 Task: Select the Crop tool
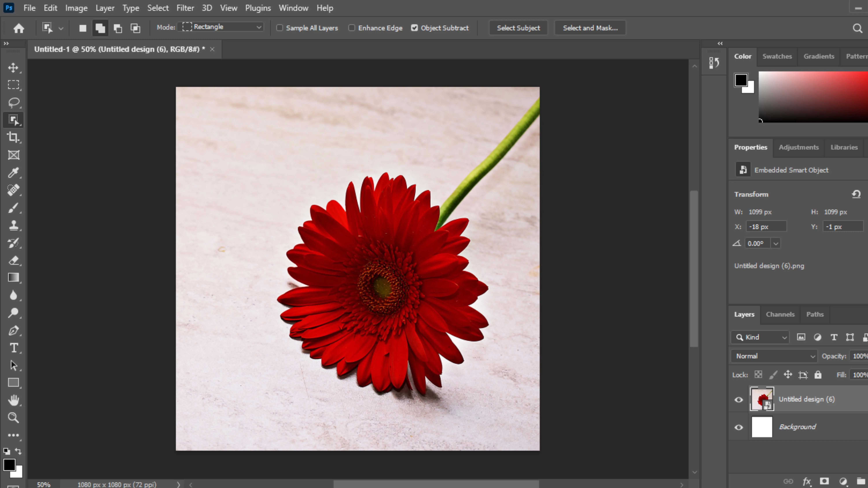tap(13, 137)
